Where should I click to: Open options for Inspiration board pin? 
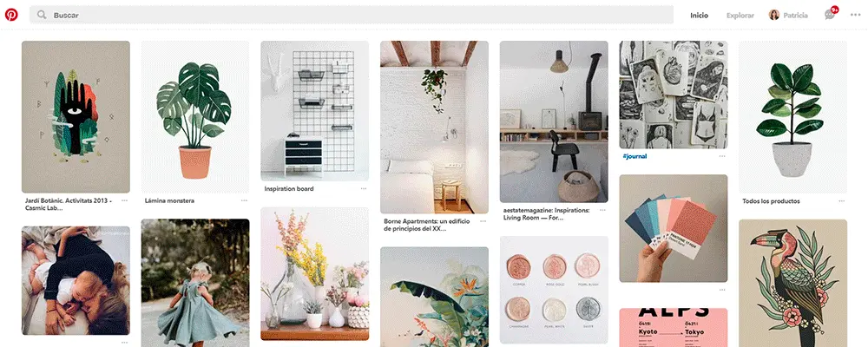pos(364,189)
